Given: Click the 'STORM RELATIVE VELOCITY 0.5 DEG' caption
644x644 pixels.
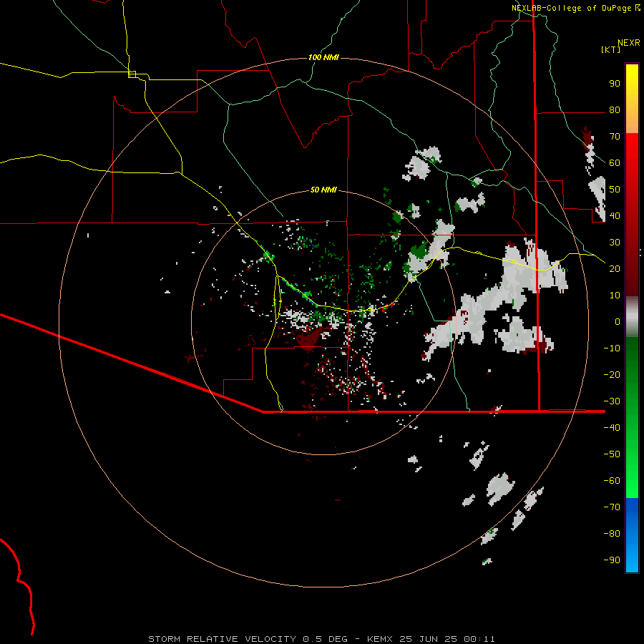Looking at the screenshot, I should [248, 639].
